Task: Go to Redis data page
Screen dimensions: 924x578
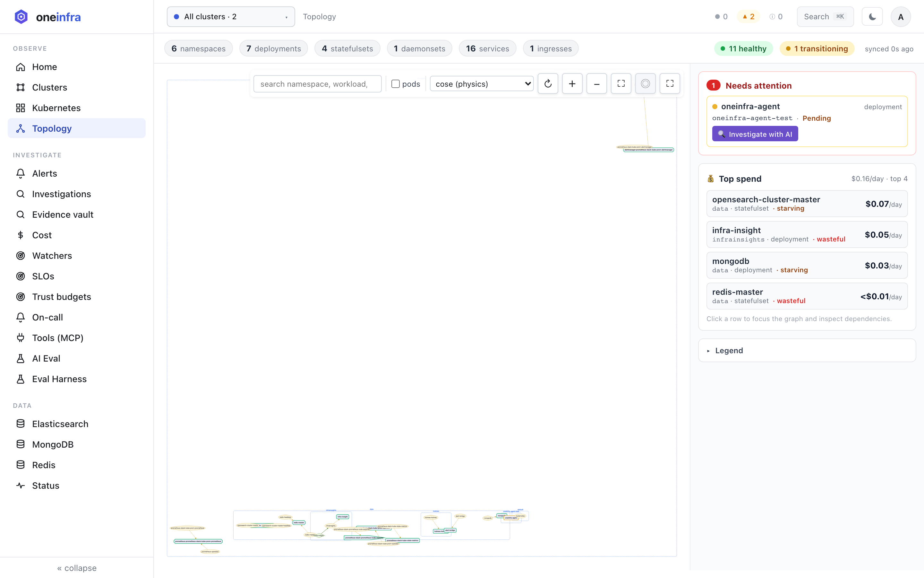Action: [x=76, y=465]
